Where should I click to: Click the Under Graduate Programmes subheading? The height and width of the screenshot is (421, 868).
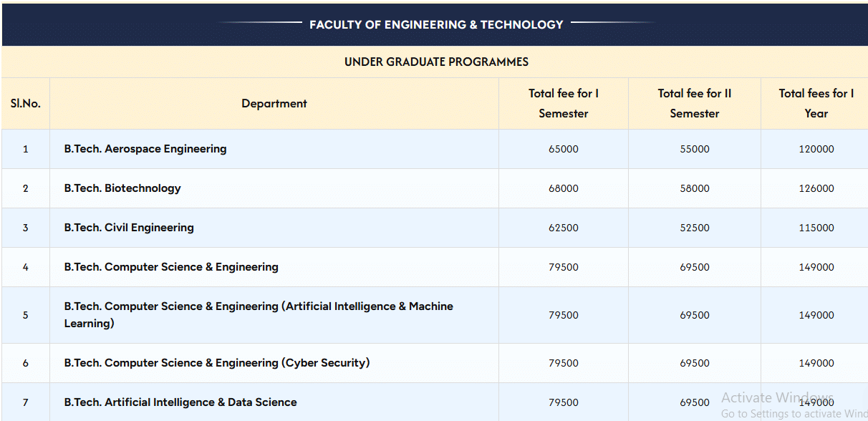pyautogui.click(x=436, y=62)
